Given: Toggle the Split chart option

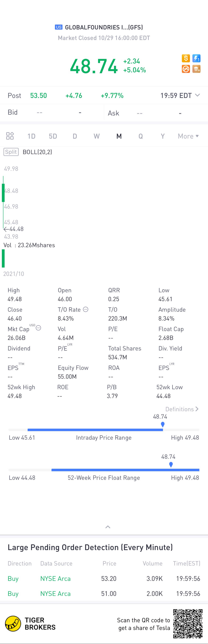Looking at the screenshot, I should click(11, 152).
